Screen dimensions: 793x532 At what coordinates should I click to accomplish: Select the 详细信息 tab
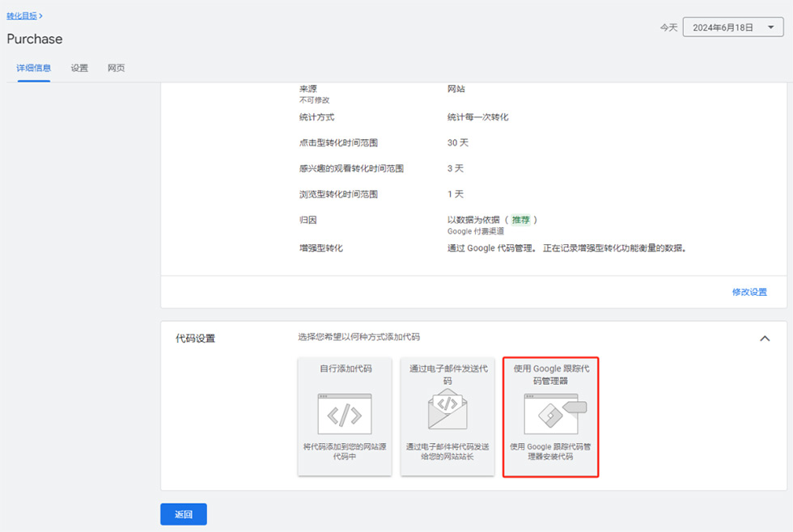pyautogui.click(x=33, y=68)
